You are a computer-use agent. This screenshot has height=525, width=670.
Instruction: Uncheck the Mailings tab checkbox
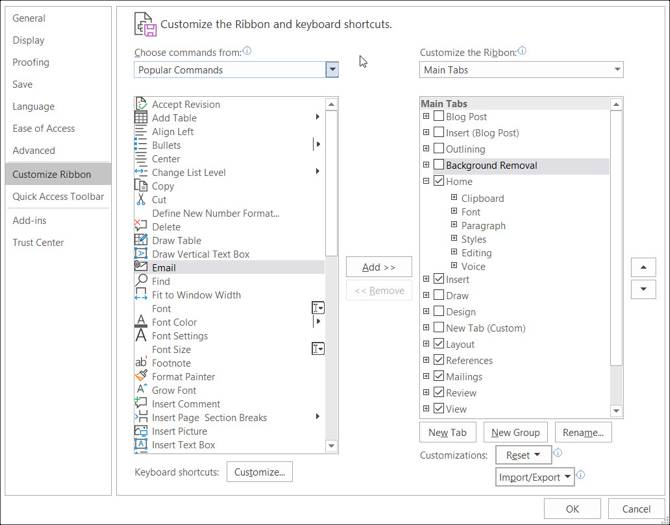click(438, 376)
